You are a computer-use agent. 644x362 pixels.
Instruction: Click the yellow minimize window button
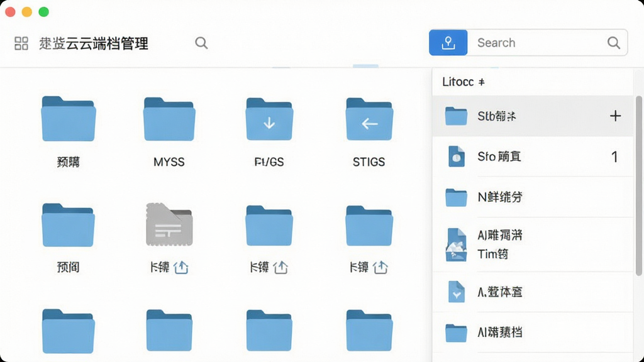click(x=26, y=12)
